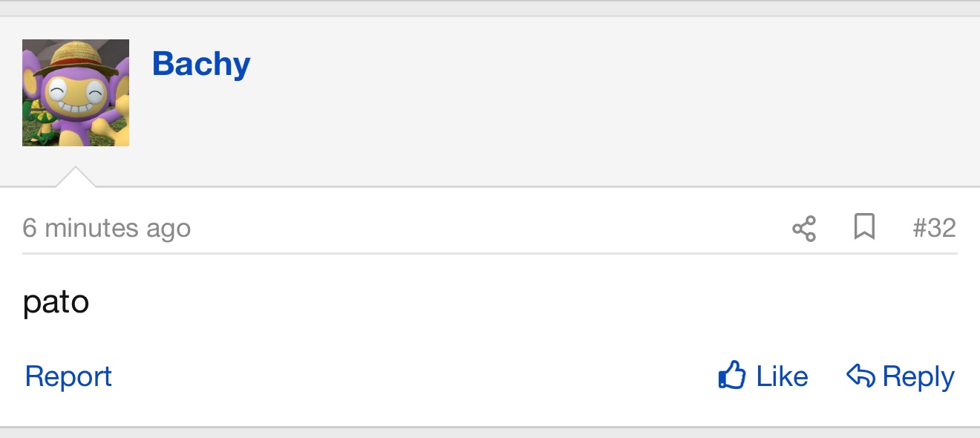Image resolution: width=980 pixels, height=438 pixels.
Task: Click the thumbs-up icon next to Like
Action: pos(732,376)
